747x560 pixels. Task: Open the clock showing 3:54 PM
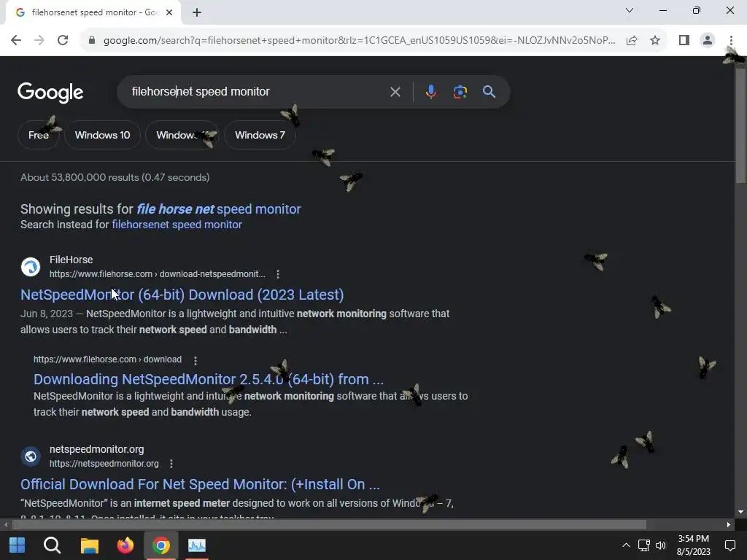(x=693, y=545)
